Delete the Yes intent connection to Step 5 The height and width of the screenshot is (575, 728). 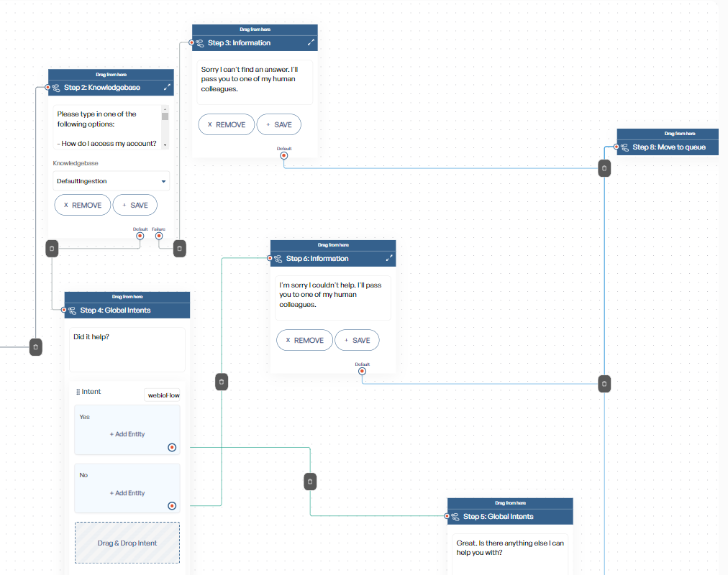click(x=310, y=482)
